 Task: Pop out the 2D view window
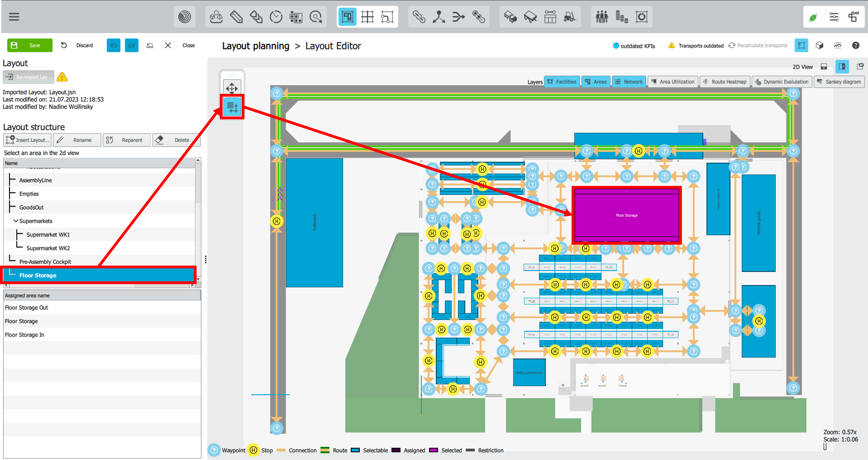[860, 66]
